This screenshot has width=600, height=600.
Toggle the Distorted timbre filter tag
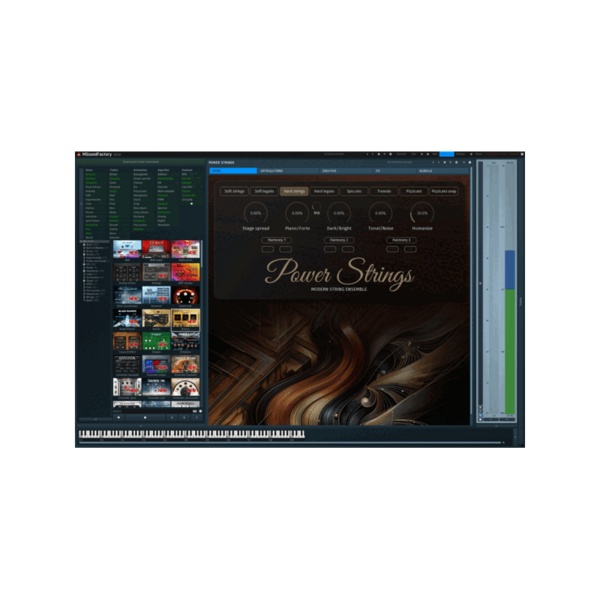click(115, 187)
